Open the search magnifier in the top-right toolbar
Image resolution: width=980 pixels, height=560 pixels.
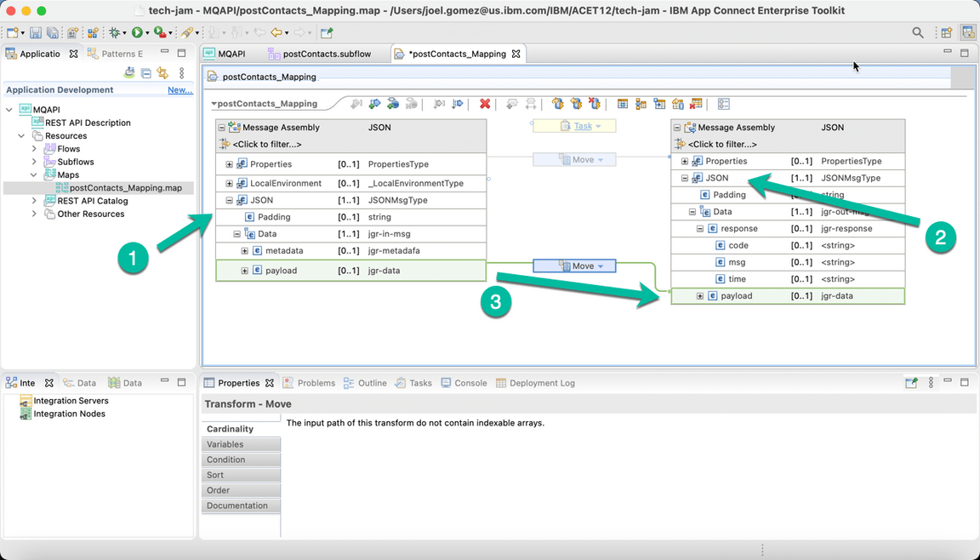917,31
